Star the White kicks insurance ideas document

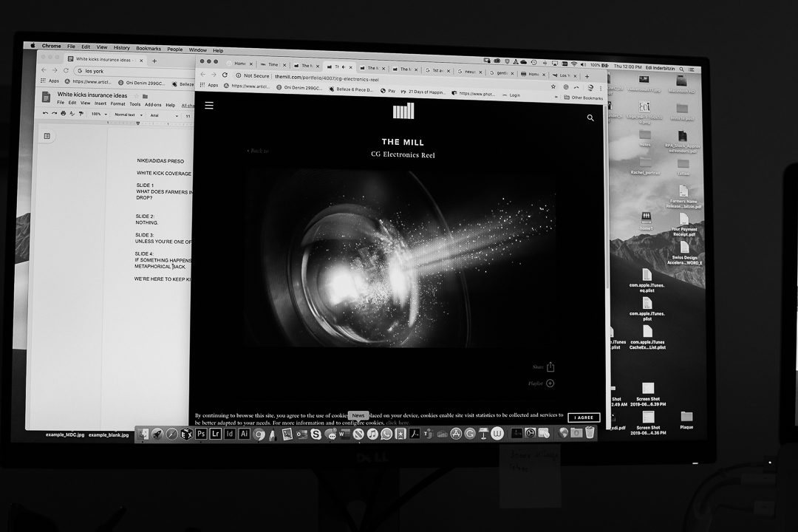tap(136, 96)
